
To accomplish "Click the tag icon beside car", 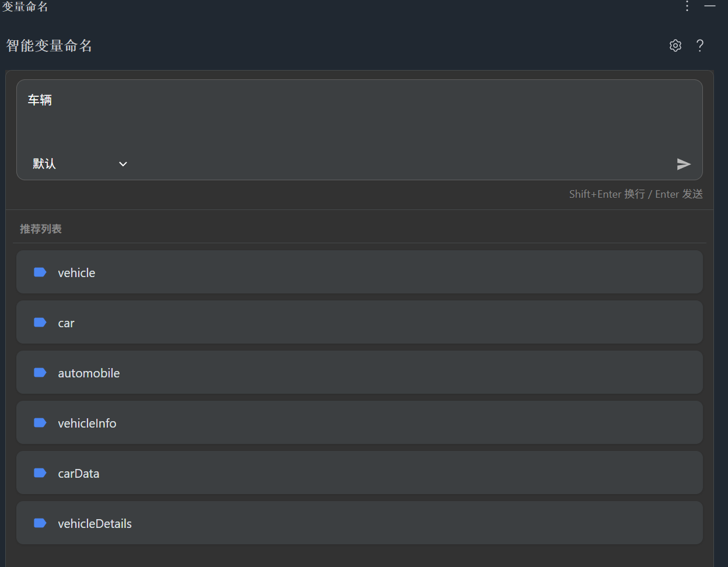I will point(40,323).
